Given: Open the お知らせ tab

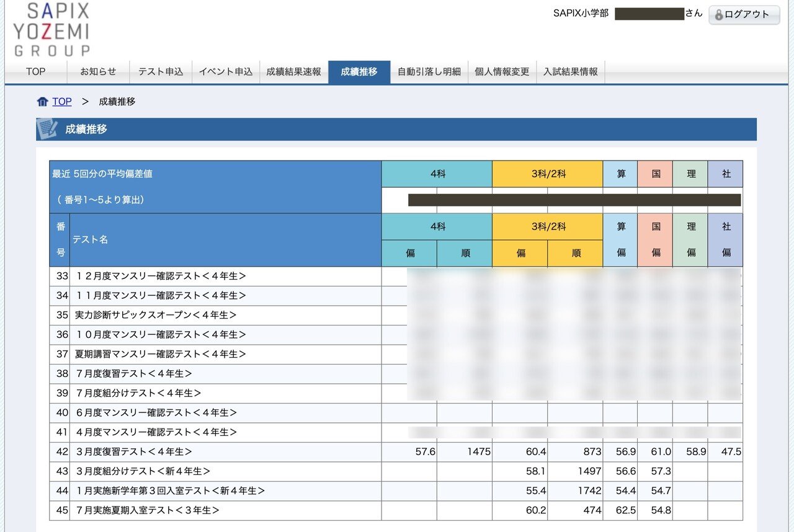Looking at the screenshot, I should click(x=98, y=72).
